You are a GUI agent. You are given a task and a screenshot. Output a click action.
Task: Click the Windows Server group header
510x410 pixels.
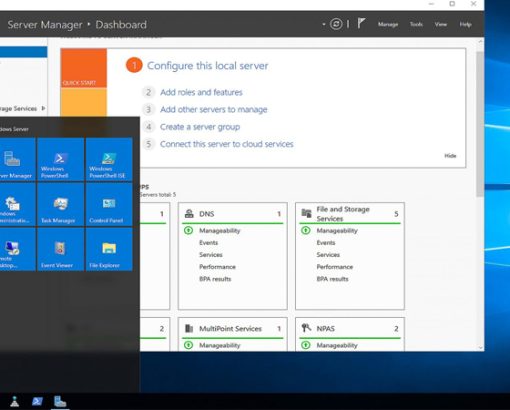[x=14, y=129]
